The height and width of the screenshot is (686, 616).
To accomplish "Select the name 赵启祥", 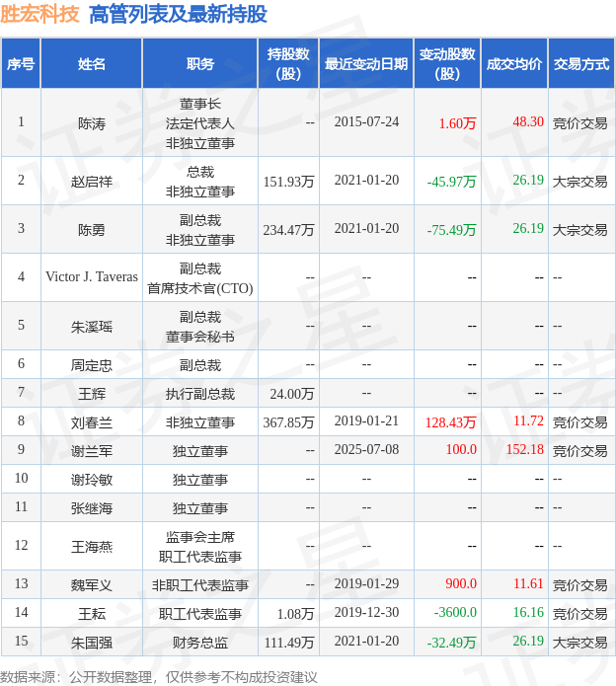I will point(92,182).
